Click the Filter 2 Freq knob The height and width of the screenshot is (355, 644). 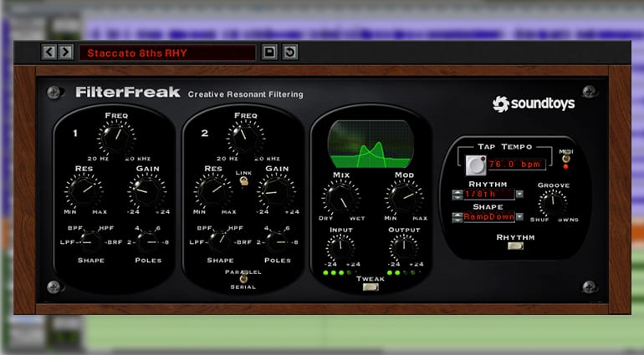(x=246, y=138)
